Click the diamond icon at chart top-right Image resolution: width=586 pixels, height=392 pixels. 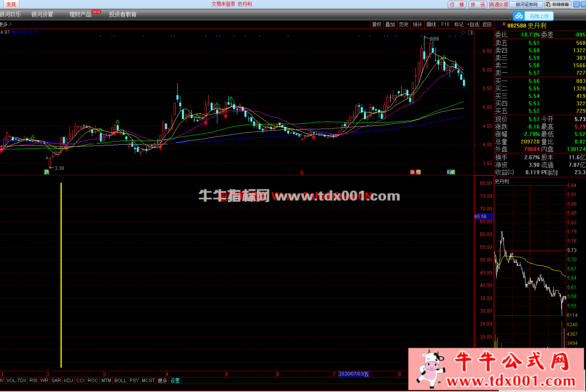pos(463,33)
